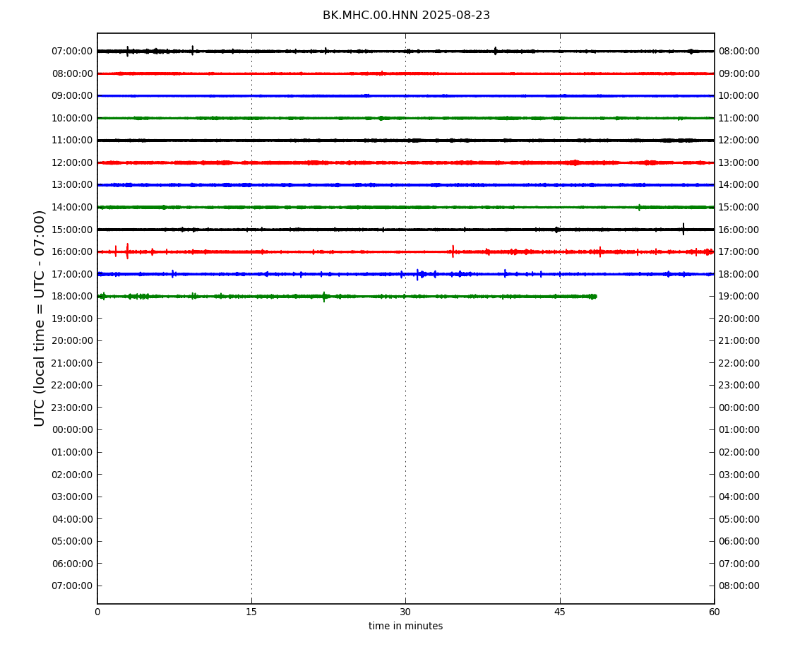Screen dimensions: 812x671
Task: Click the red 12:00:00 seismic trace
Action: tap(405, 162)
